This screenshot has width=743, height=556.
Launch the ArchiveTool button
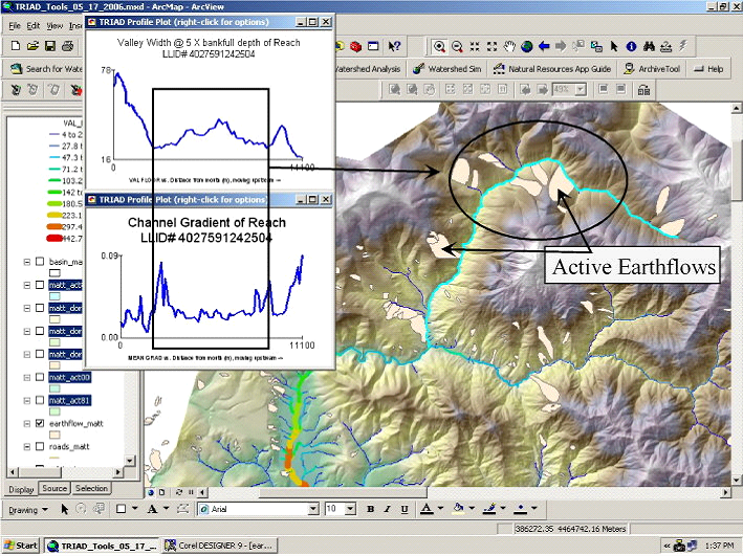point(652,69)
